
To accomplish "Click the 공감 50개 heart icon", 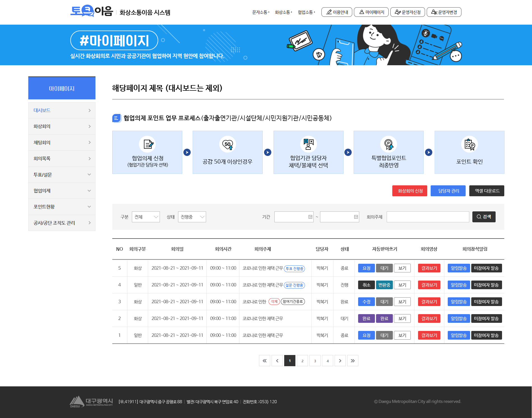I will [227, 144].
